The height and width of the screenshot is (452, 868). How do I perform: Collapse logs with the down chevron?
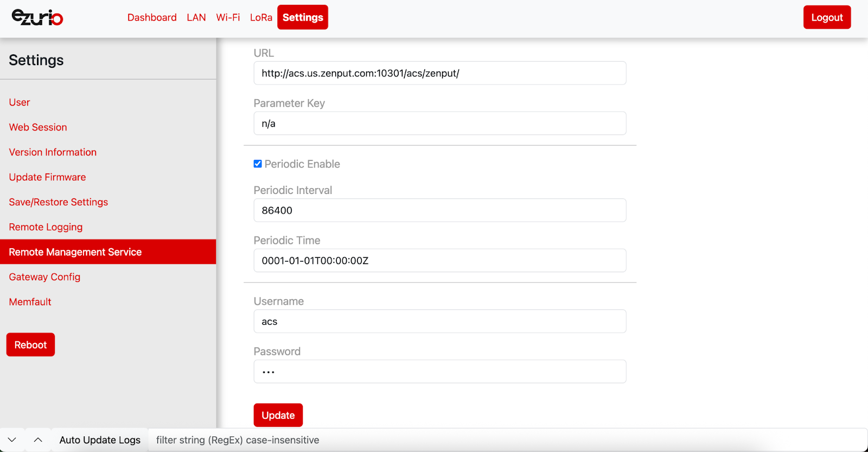pos(12,440)
